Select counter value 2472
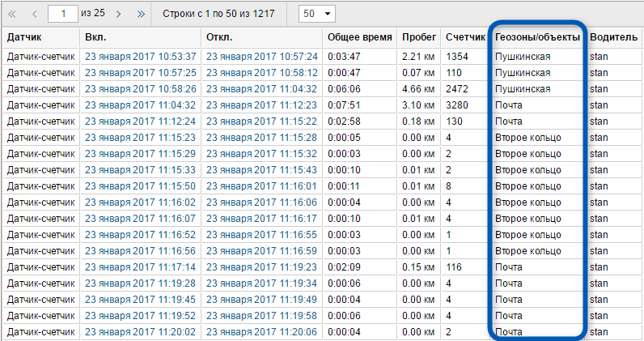Viewport: 644px width, 341px height. tap(457, 89)
